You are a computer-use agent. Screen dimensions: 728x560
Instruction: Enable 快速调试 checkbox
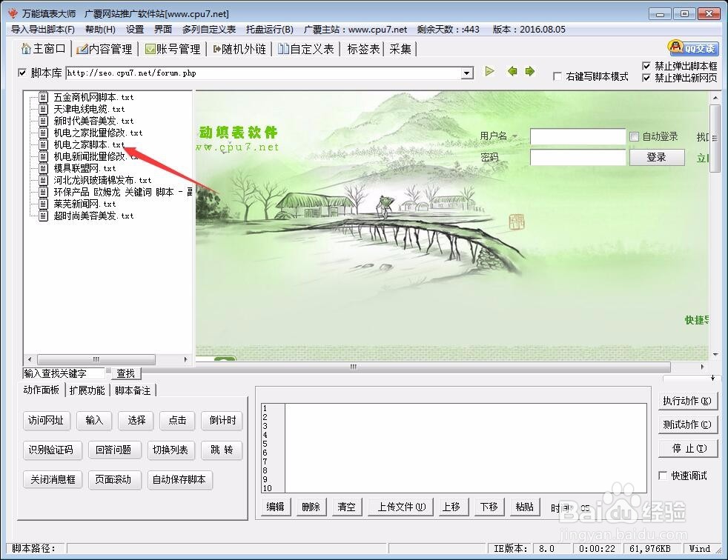point(663,476)
